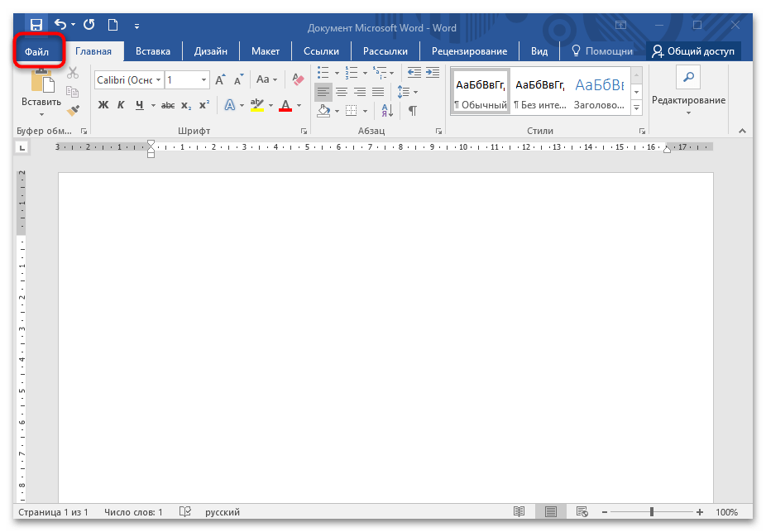
Task: Toggle strikethrough abc formatting
Action: click(x=168, y=105)
